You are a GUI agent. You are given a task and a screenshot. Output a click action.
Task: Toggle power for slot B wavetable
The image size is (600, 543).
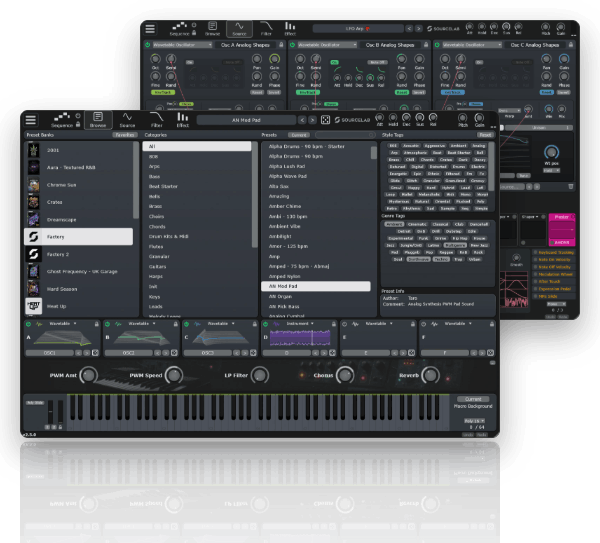click(108, 324)
